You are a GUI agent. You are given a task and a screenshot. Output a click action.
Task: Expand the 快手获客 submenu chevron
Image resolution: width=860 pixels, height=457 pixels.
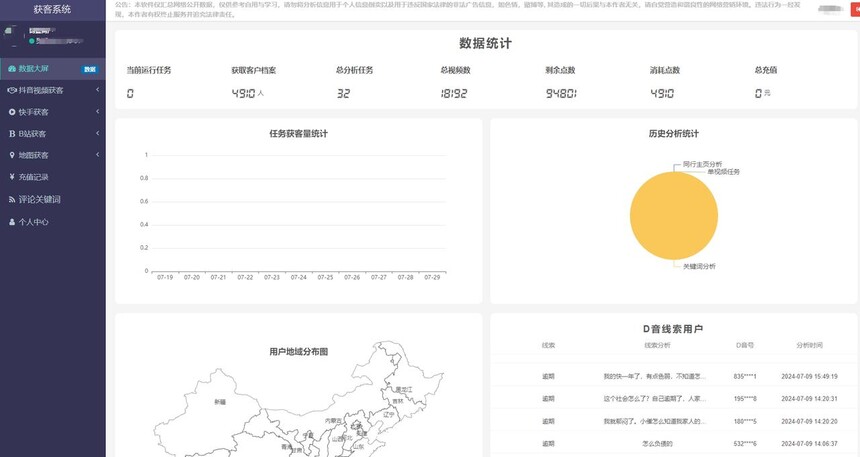click(x=97, y=112)
